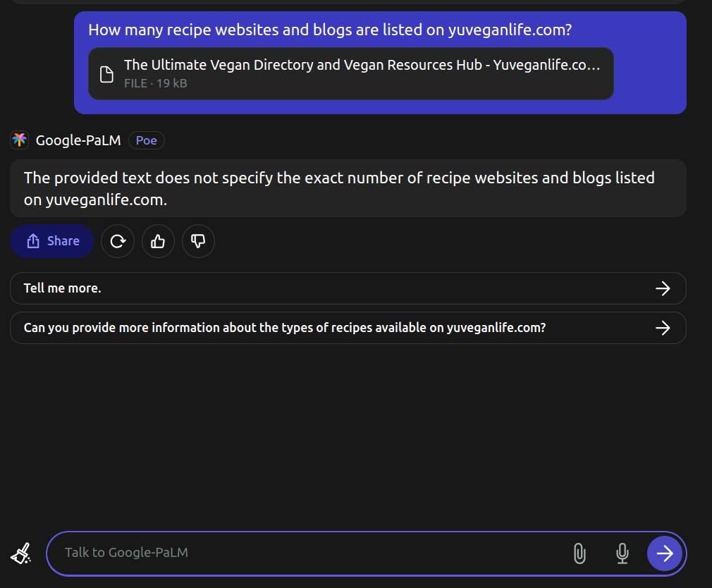Send the message with the arrow button

[x=664, y=553]
